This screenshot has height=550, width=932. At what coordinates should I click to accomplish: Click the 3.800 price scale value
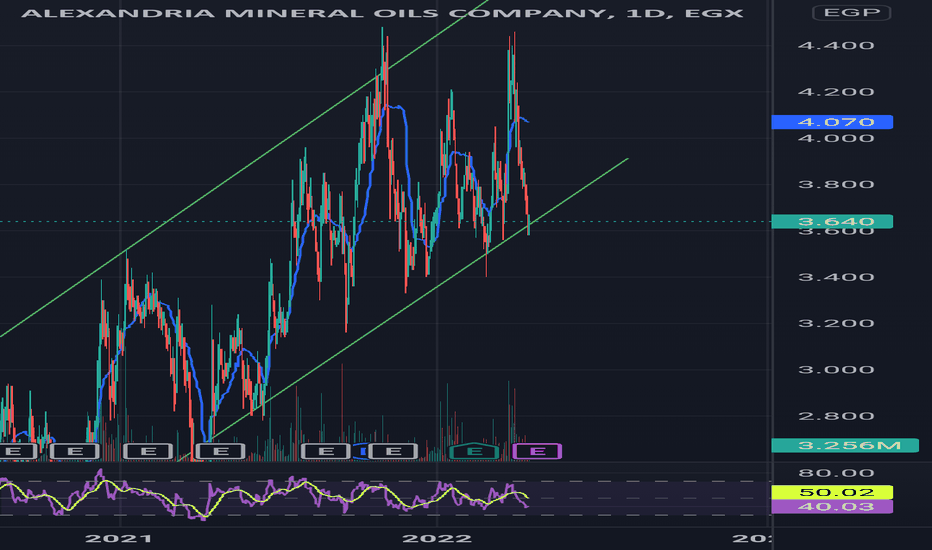pos(835,184)
